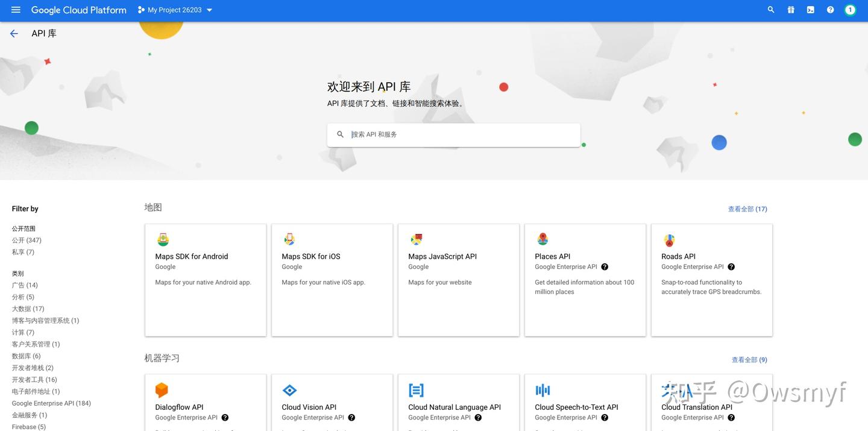Click the Places API icon
This screenshot has width=868, height=431.
coord(542,239)
